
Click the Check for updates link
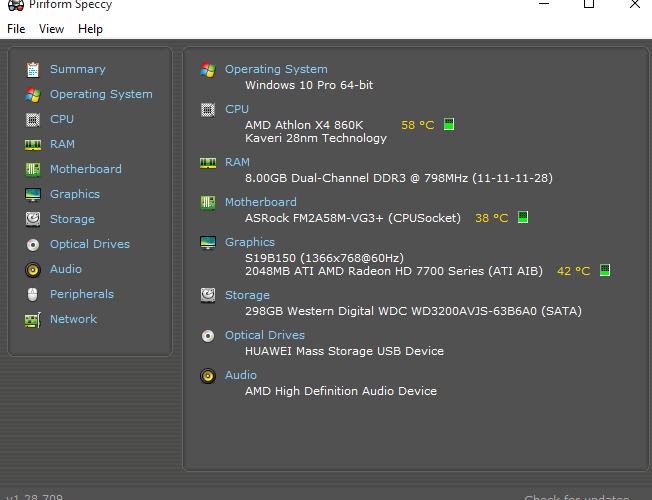click(576, 497)
